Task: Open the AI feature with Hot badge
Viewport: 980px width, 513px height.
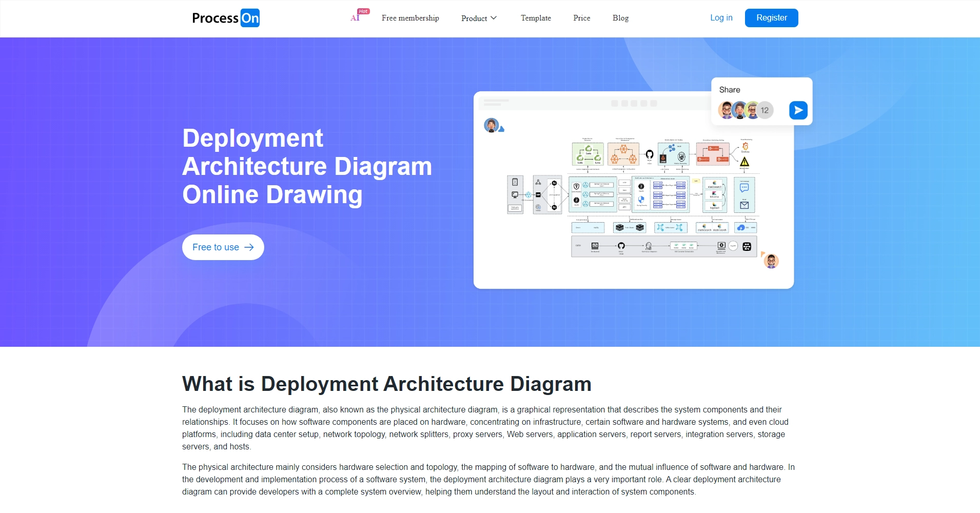Action: pyautogui.click(x=360, y=16)
